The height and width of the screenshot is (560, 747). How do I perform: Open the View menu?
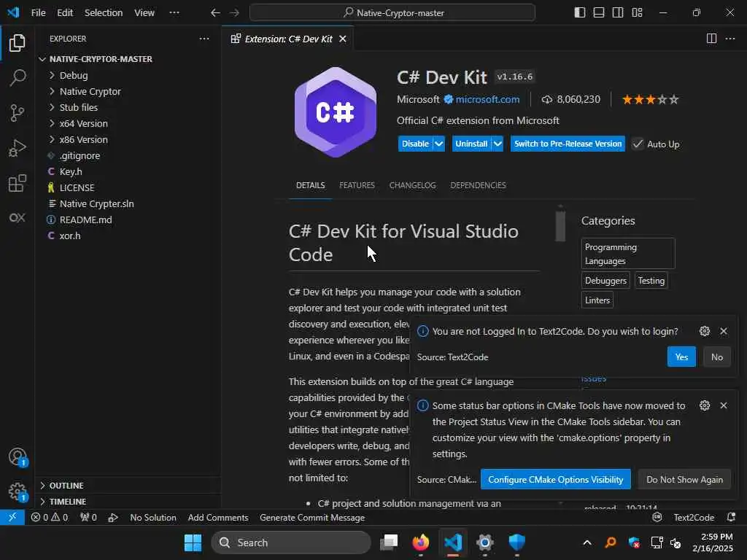point(144,13)
